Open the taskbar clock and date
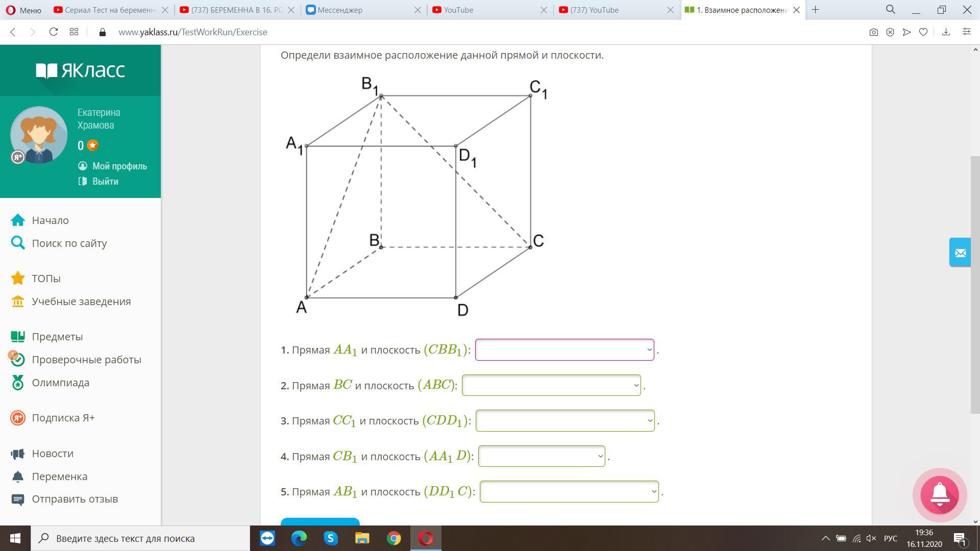 924,538
